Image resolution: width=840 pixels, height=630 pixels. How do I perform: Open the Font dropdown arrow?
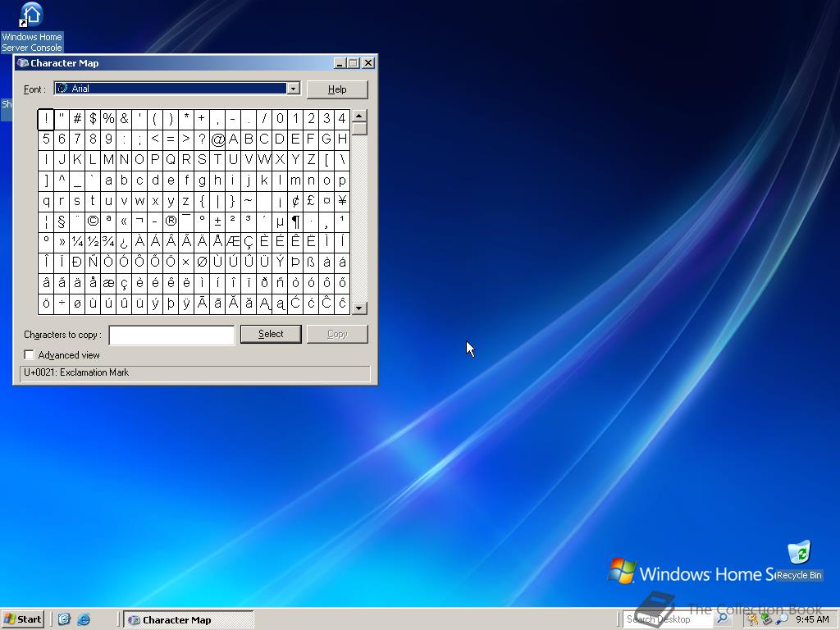pos(294,89)
